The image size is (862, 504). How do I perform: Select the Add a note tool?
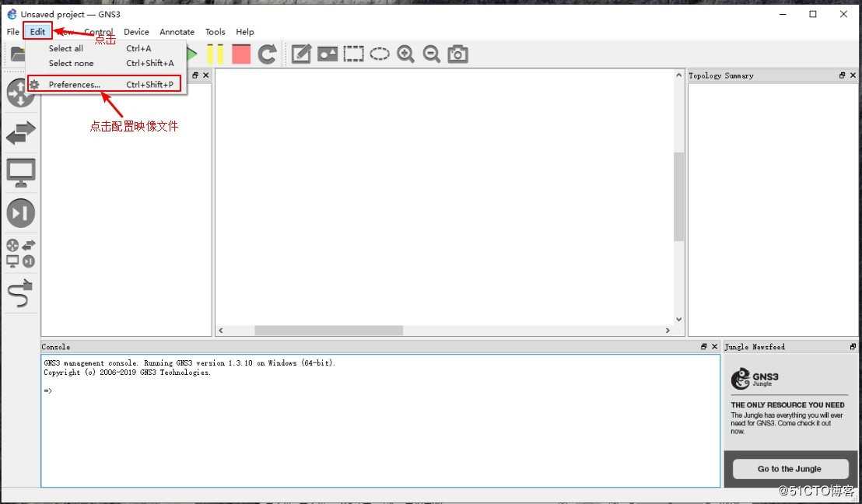click(x=301, y=54)
